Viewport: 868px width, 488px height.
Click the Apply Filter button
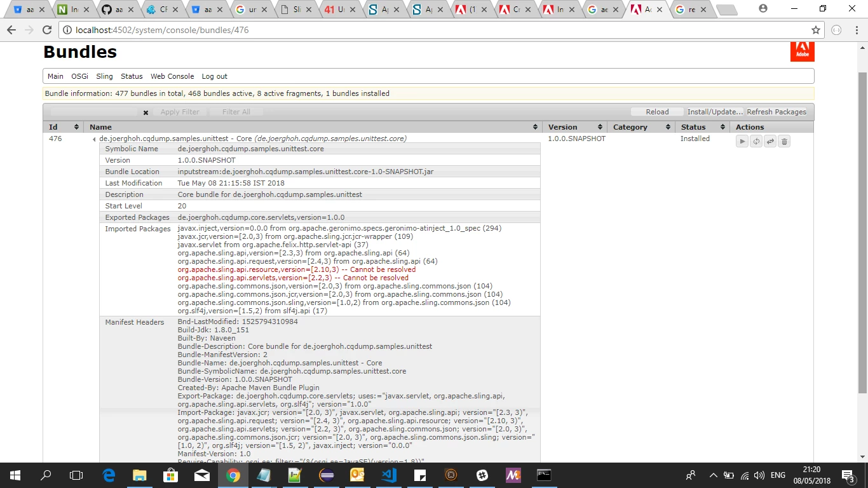pyautogui.click(x=180, y=112)
